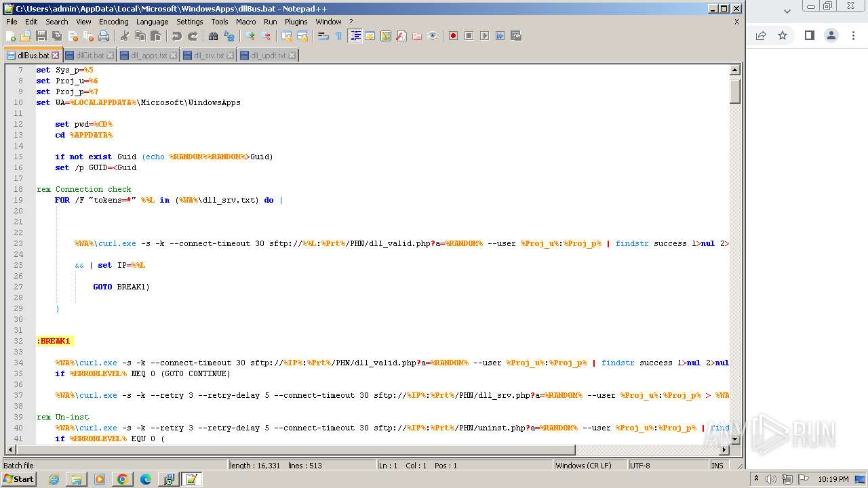Viewport: 868px width, 488px height.
Task: Toggle word wrap in the toolbar
Action: pyautogui.click(x=323, y=36)
